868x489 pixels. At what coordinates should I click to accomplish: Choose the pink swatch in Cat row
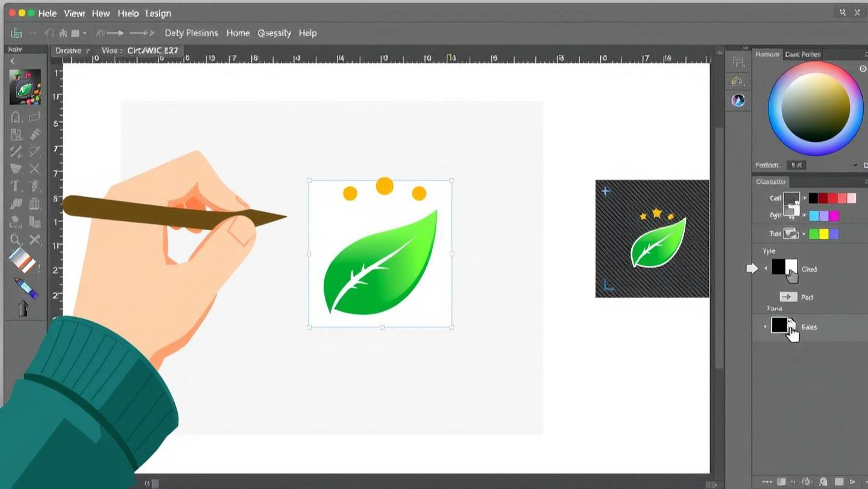tap(852, 198)
